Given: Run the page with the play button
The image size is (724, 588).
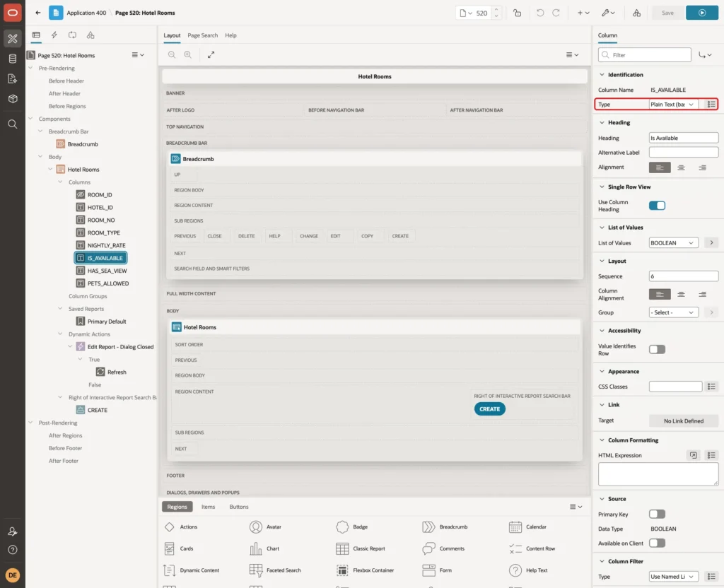Looking at the screenshot, I should (x=701, y=13).
